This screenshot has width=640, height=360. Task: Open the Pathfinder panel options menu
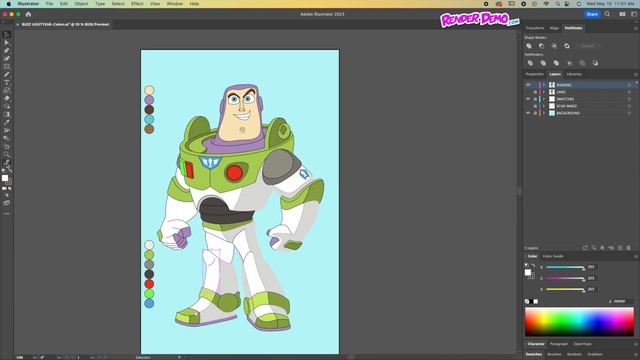(x=636, y=28)
